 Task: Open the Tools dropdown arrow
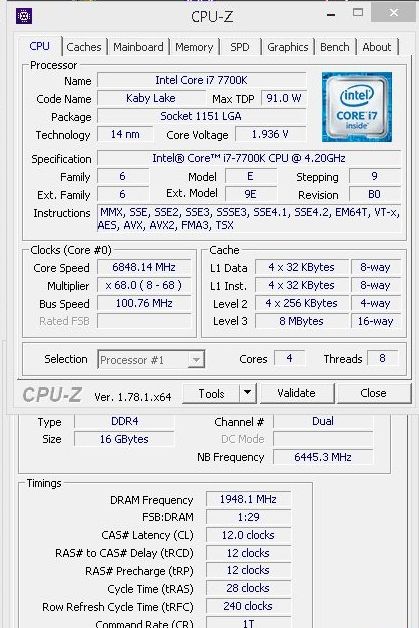(x=248, y=393)
